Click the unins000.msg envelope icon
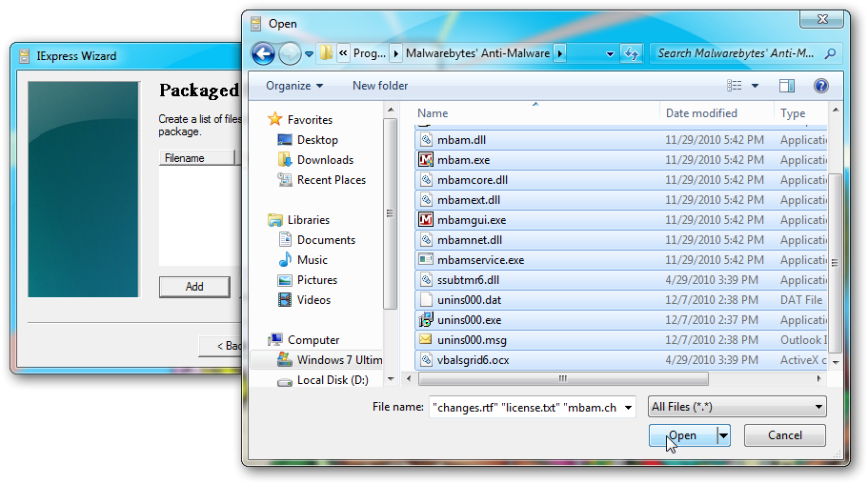 (x=425, y=339)
